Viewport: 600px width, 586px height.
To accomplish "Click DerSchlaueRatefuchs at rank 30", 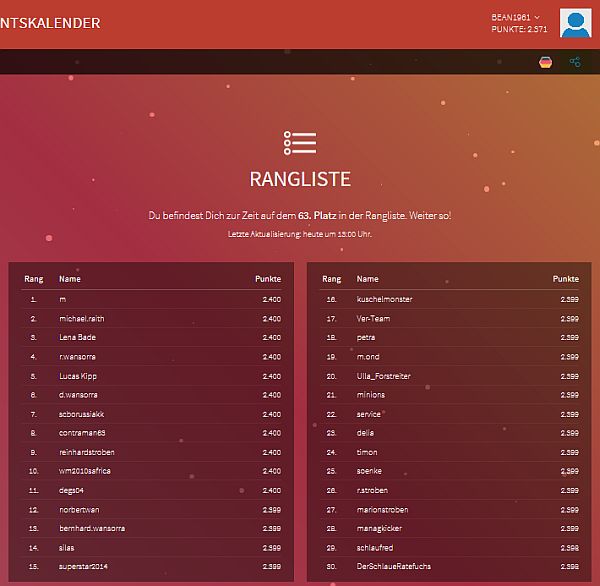I will click(394, 567).
